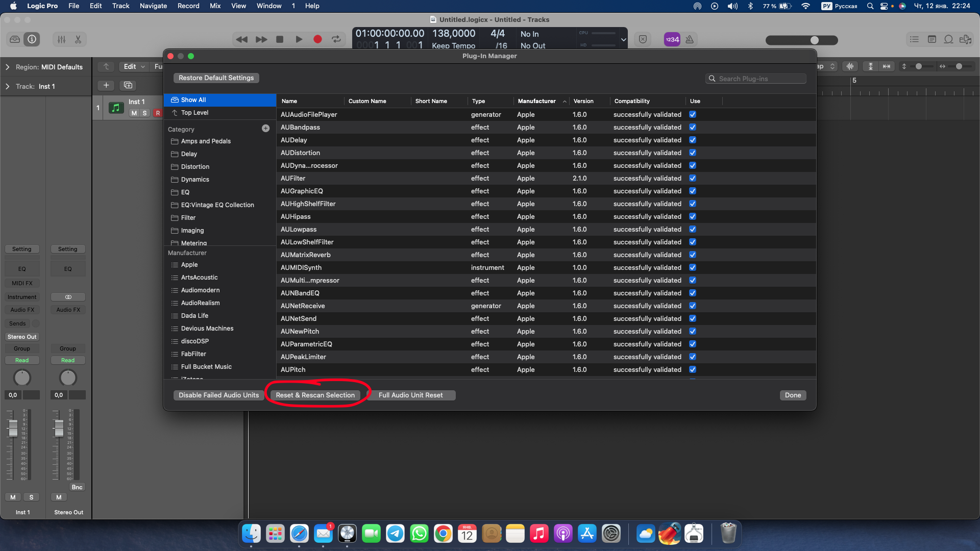Viewport: 980px width, 551px height.
Task: Enable the purple 1234 count-in button
Action: (x=672, y=39)
